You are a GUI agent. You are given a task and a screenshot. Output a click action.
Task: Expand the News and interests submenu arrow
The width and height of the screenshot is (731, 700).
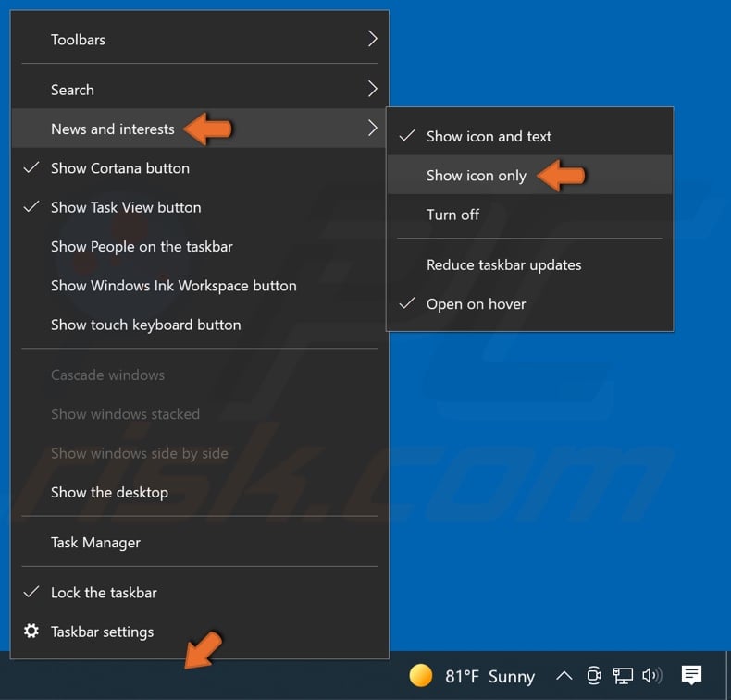372,128
